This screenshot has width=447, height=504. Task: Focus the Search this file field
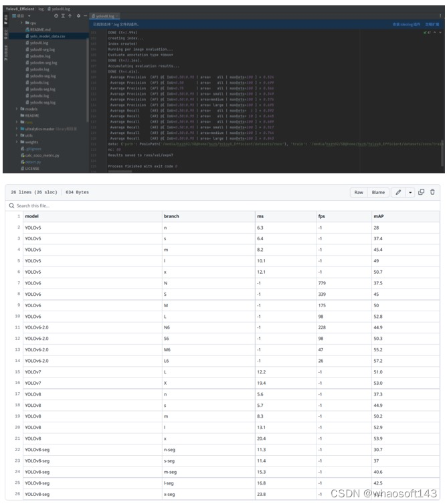pyautogui.click(x=222, y=205)
